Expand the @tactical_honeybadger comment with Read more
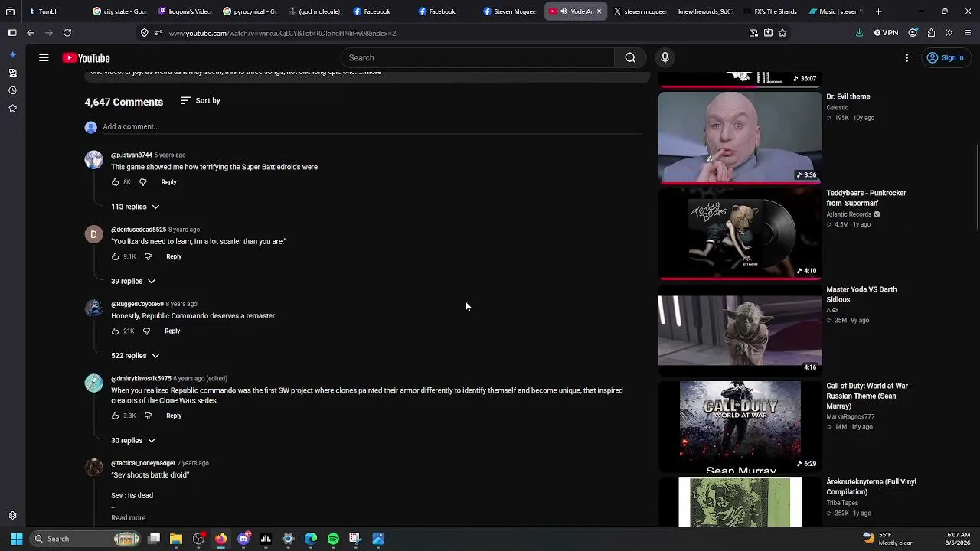Image resolution: width=980 pixels, height=551 pixels. (x=128, y=518)
